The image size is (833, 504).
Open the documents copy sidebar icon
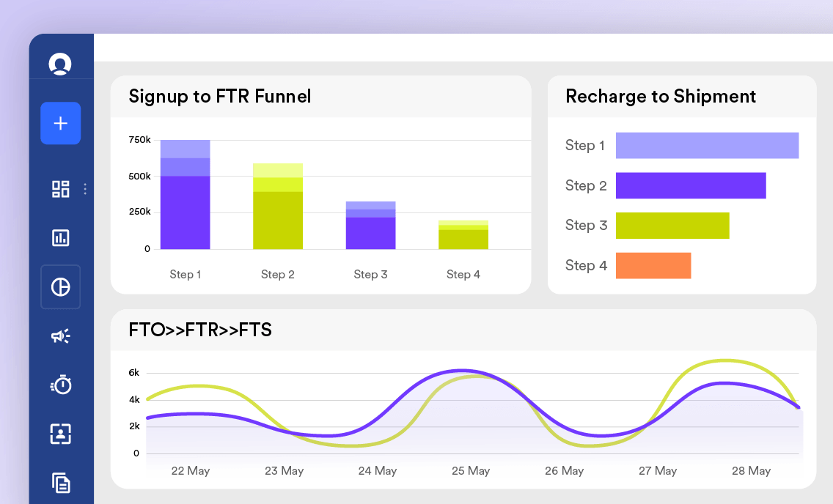[x=61, y=483]
